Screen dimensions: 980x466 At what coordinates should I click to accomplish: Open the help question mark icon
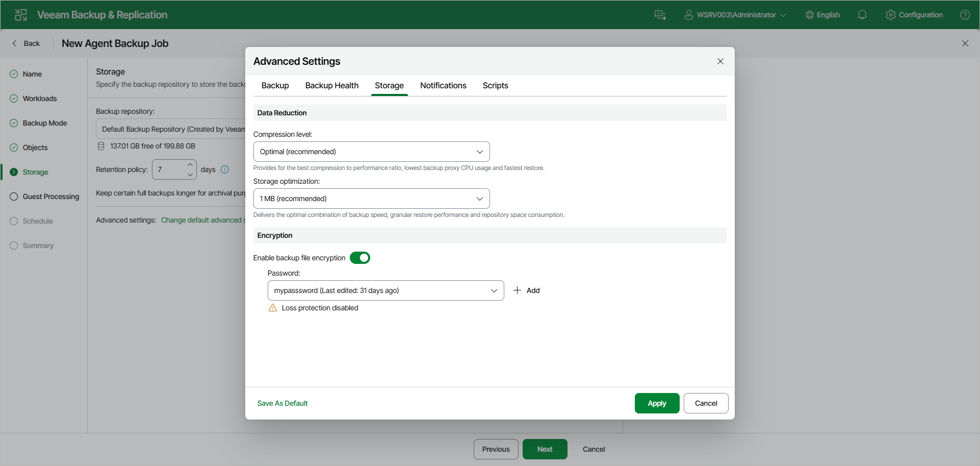click(965, 15)
